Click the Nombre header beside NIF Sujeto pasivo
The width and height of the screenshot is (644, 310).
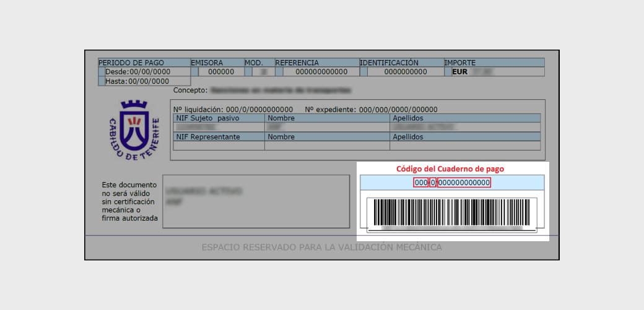click(327, 118)
